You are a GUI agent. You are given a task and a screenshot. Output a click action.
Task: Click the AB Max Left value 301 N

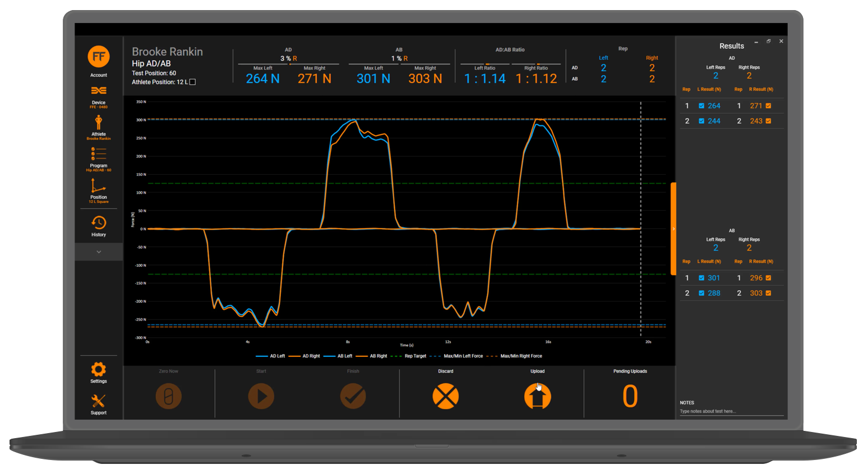pos(373,79)
